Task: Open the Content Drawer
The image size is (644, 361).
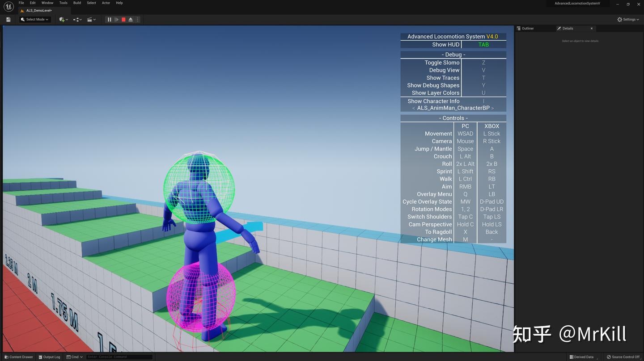Action: click(18, 357)
